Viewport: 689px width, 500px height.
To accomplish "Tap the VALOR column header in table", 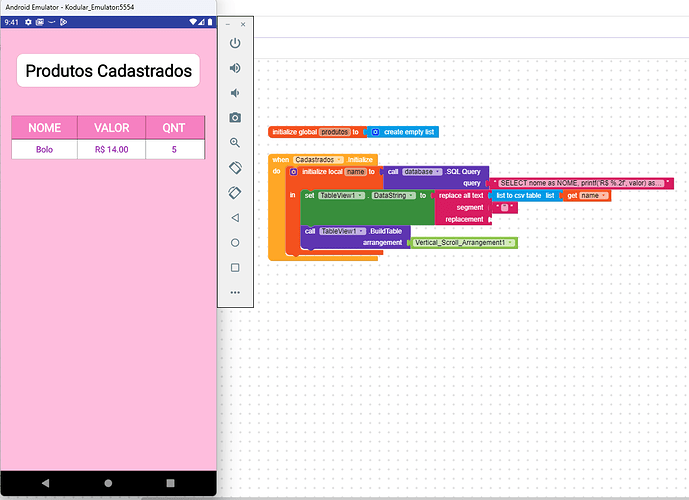I will [111, 128].
